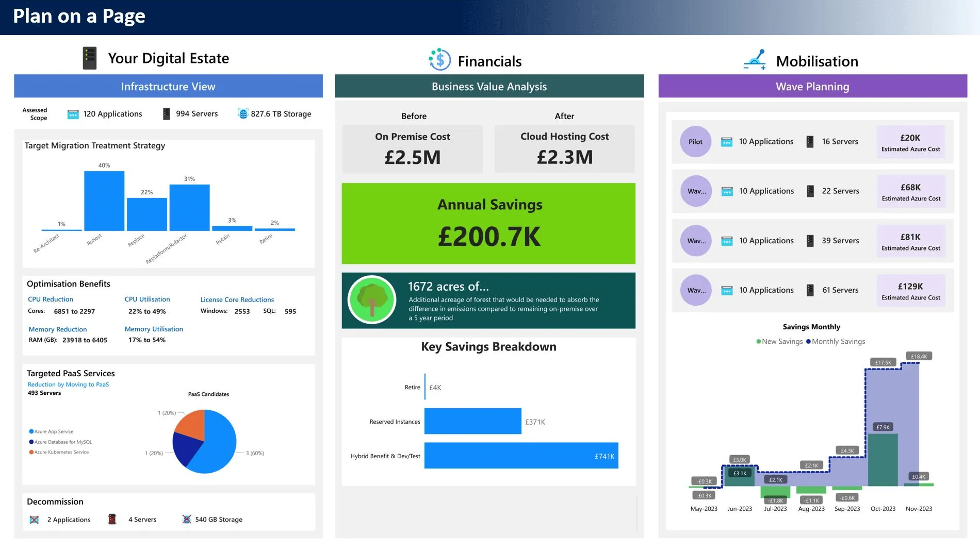The width and height of the screenshot is (980, 551).
Task: Click the Retire £4K value
Action: tap(435, 388)
